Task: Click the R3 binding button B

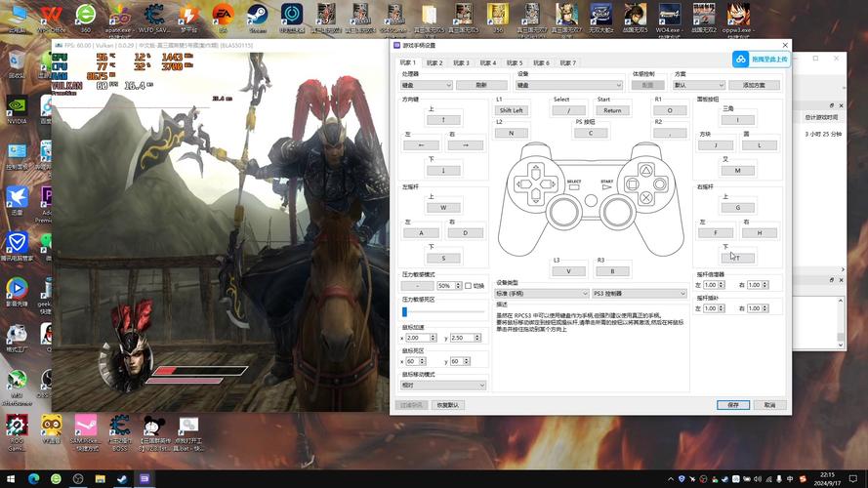Action: pos(612,271)
